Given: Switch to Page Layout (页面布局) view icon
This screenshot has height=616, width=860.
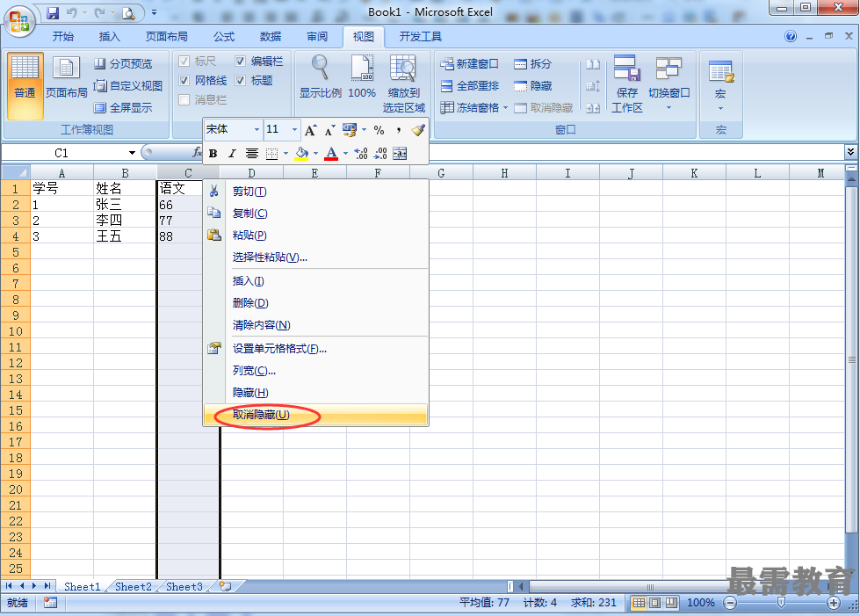Looking at the screenshot, I should click(x=67, y=78).
